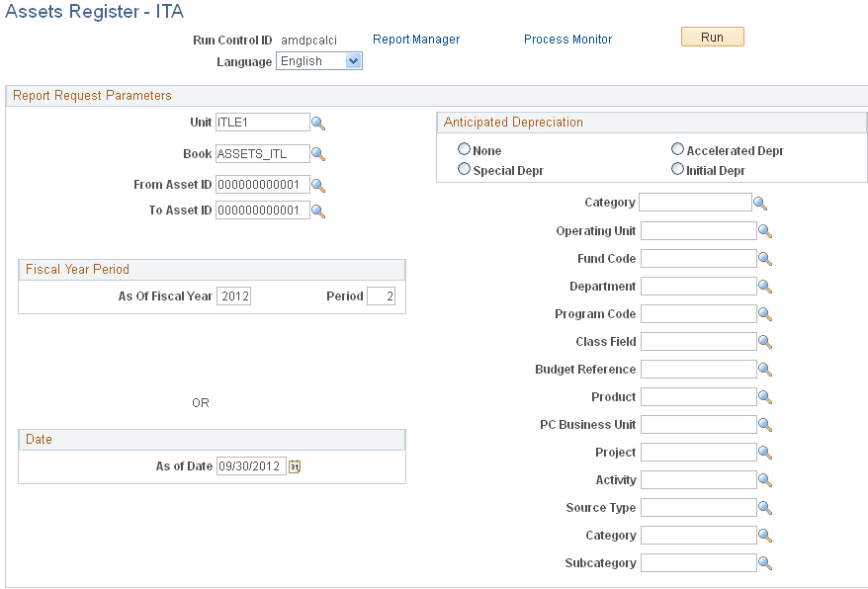This screenshot has height=589, width=868.
Task: Open the Language dropdown
Action: click(352, 60)
